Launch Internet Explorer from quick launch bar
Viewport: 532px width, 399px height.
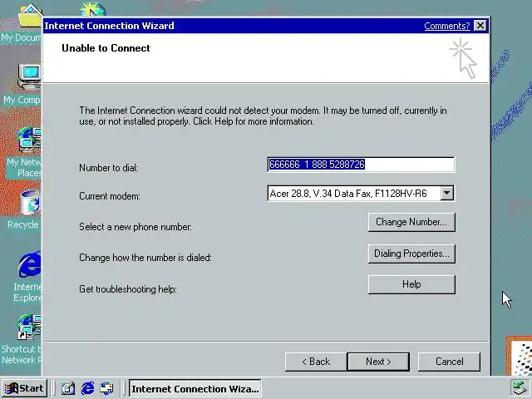pos(87,388)
